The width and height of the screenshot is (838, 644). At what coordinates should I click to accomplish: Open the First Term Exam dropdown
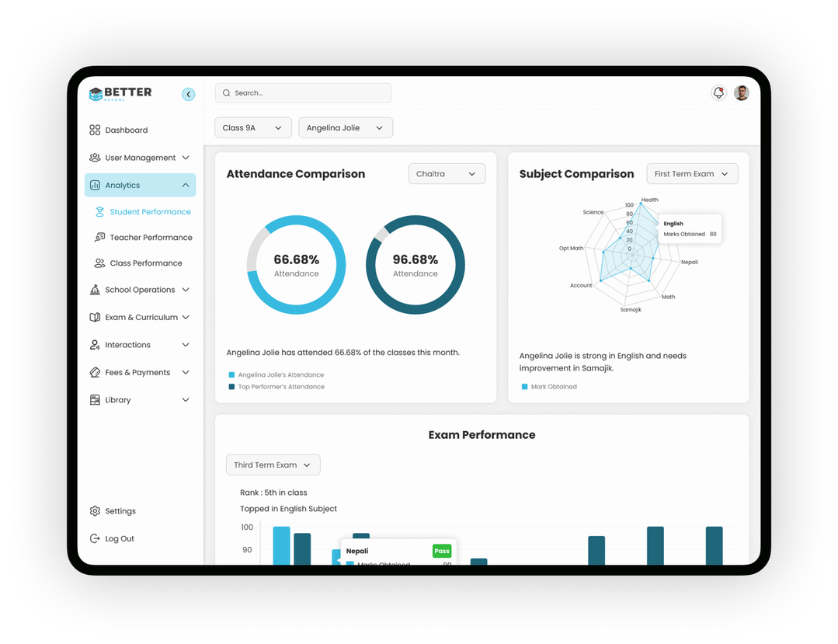click(x=691, y=174)
